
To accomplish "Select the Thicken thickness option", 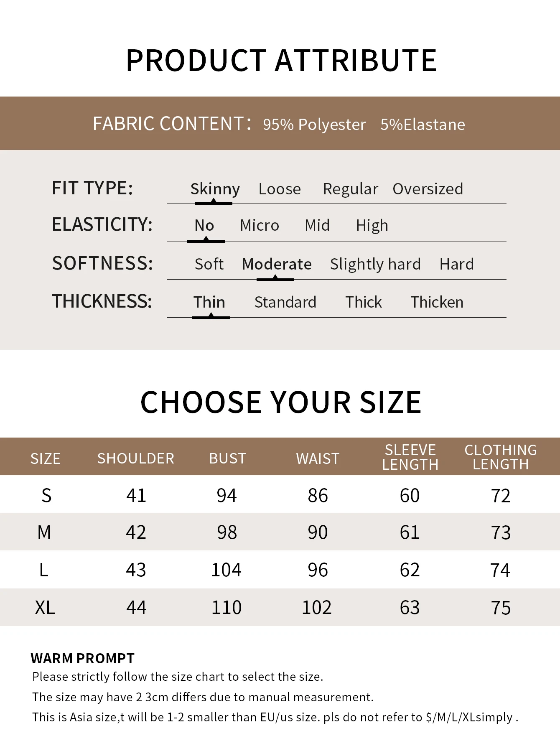I will 437,302.
